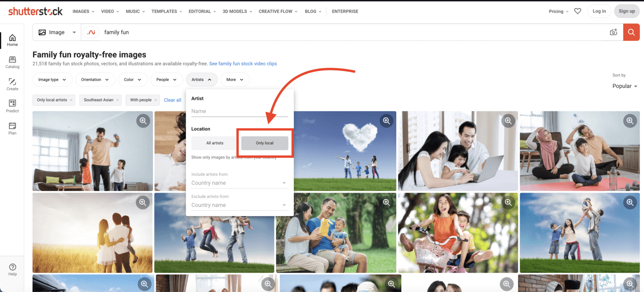The image size is (644, 292).
Task: Click the Artist Name input field
Action: tap(239, 111)
